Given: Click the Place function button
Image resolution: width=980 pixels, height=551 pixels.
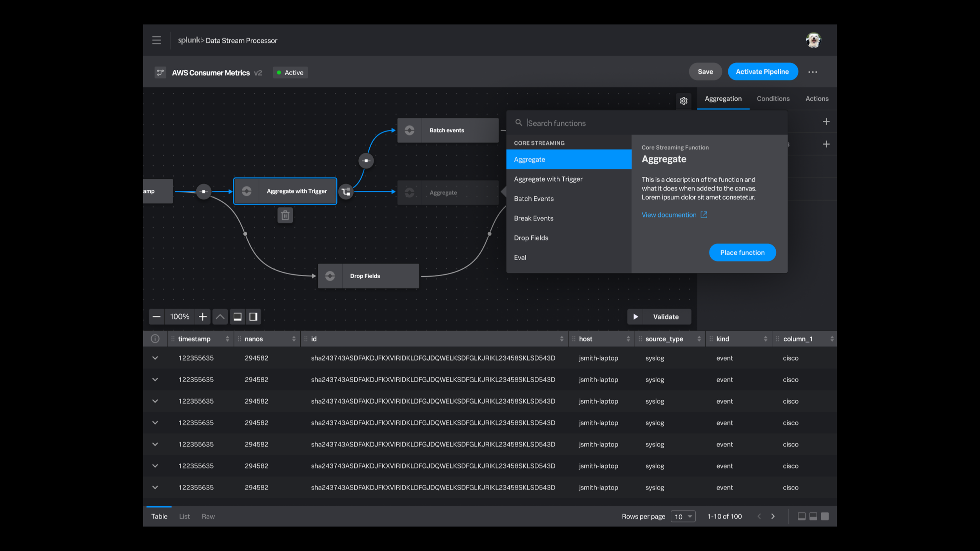Looking at the screenshot, I should pyautogui.click(x=742, y=253).
